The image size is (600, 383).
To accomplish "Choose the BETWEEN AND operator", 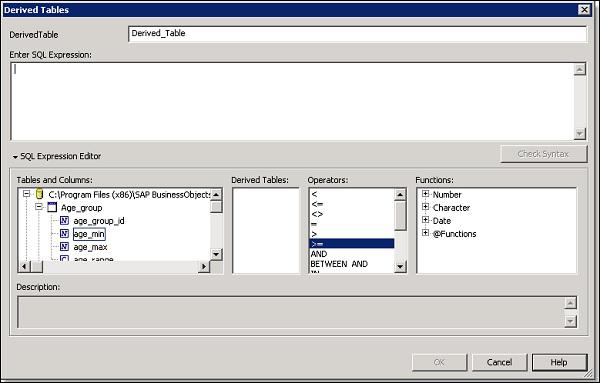I will [x=339, y=264].
